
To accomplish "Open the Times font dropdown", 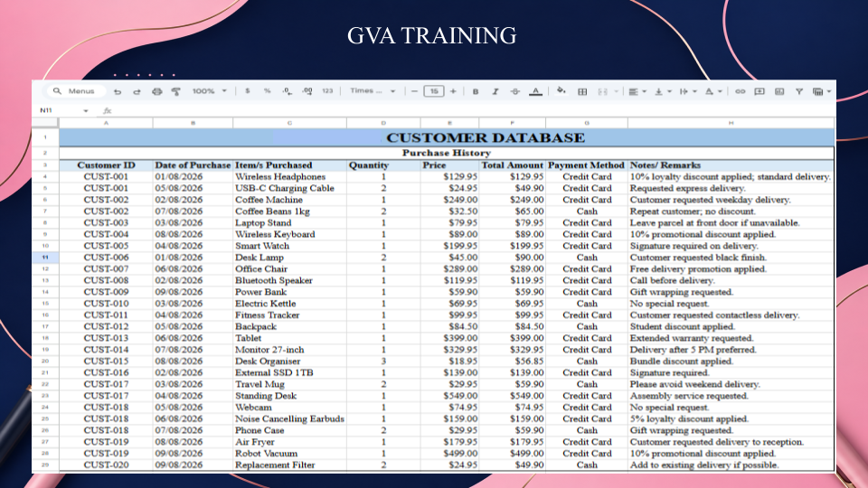I will pos(373,91).
